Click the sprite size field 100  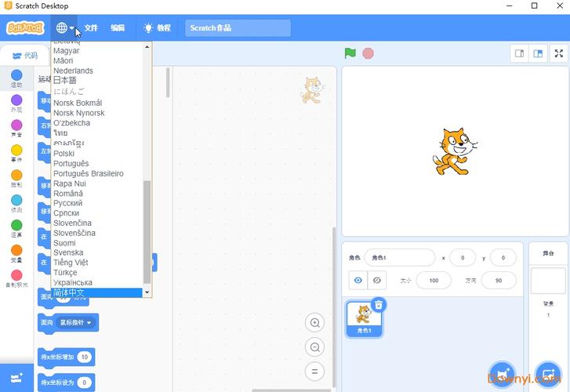[x=434, y=281]
